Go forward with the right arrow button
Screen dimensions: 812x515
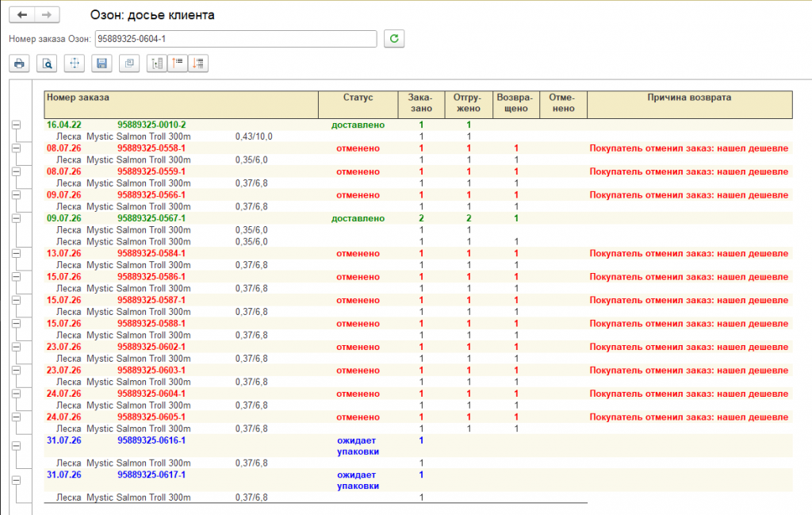pos(47,14)
